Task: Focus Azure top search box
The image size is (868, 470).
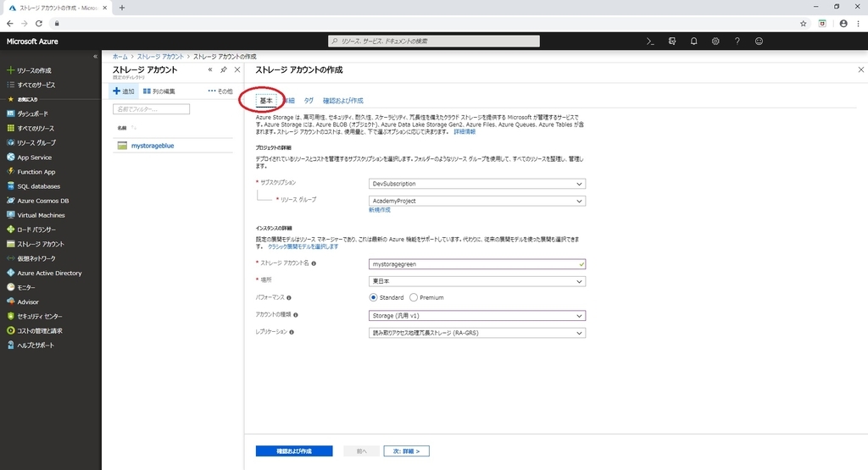Action: coord(434,41)
